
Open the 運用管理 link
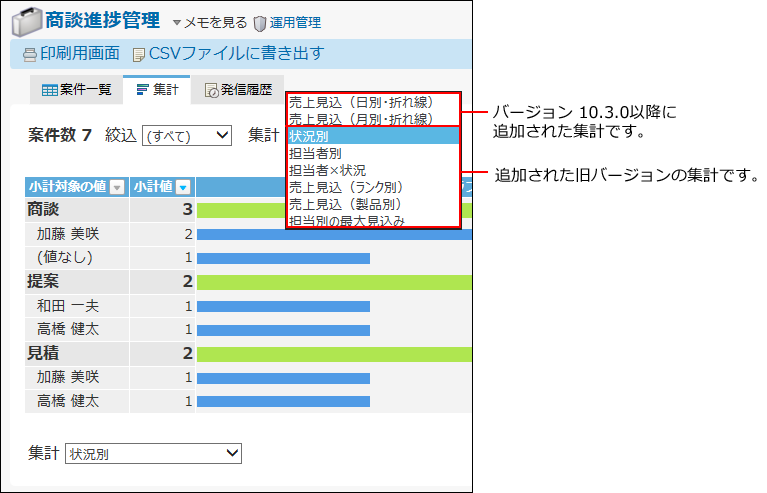click(295, 22)
